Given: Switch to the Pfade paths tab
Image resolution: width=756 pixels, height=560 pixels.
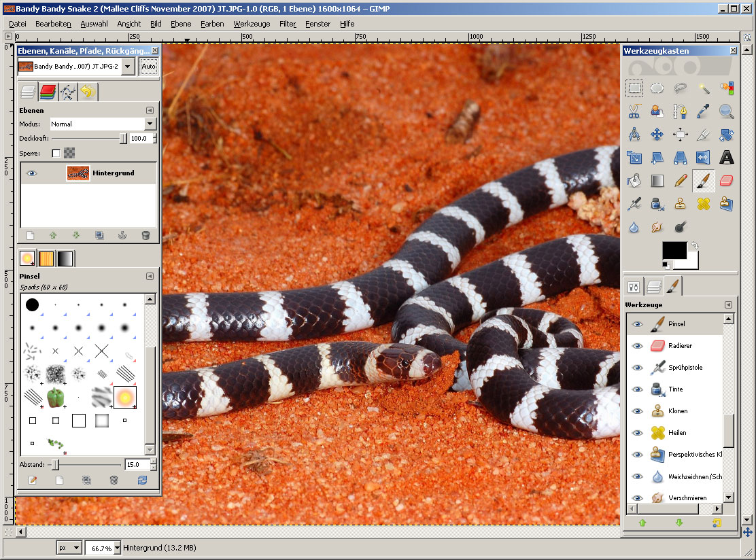Looking at the screenshot, I should pos(68,92).
